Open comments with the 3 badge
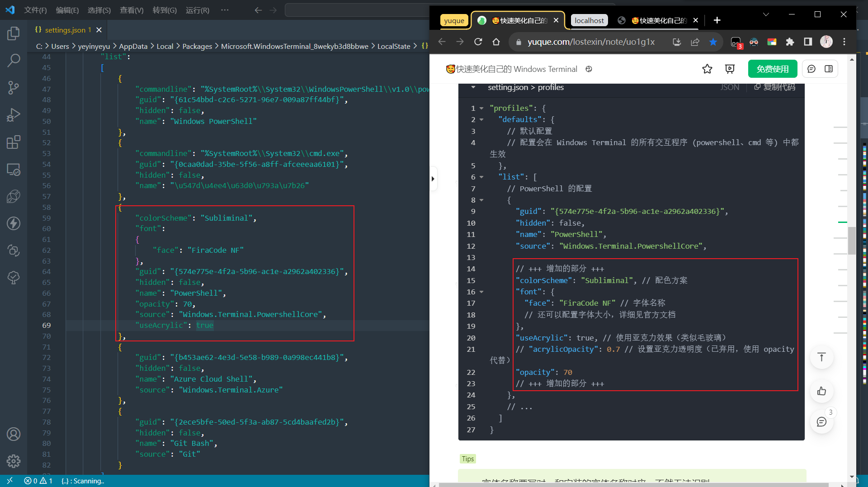 coord(821,422)
